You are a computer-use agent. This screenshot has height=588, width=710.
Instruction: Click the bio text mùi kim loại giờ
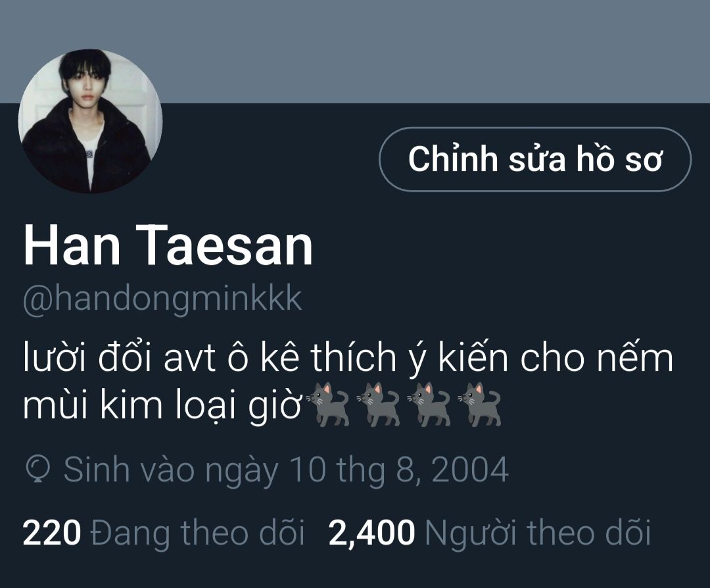pos(162,406)
